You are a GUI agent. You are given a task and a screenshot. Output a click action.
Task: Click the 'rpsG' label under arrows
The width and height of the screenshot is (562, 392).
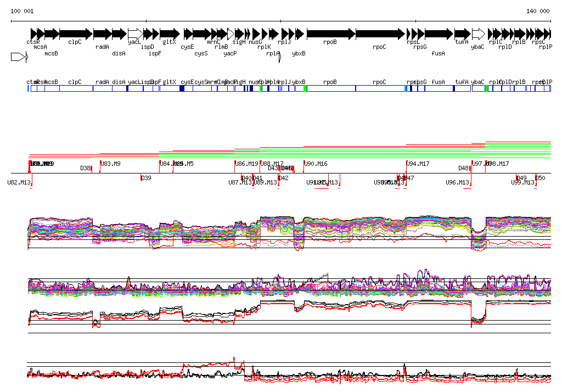pos(420,47)
